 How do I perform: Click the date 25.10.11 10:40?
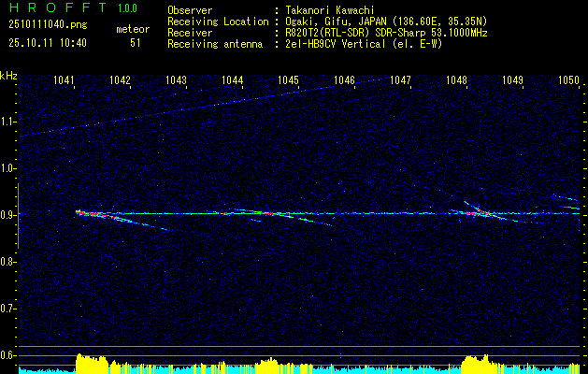pyautogui.click(x=48, y=43)
